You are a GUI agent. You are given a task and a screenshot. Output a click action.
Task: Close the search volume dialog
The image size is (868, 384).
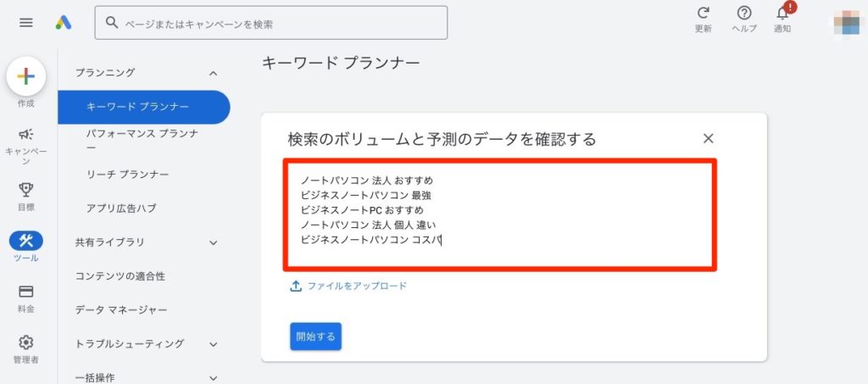[709, 138]
